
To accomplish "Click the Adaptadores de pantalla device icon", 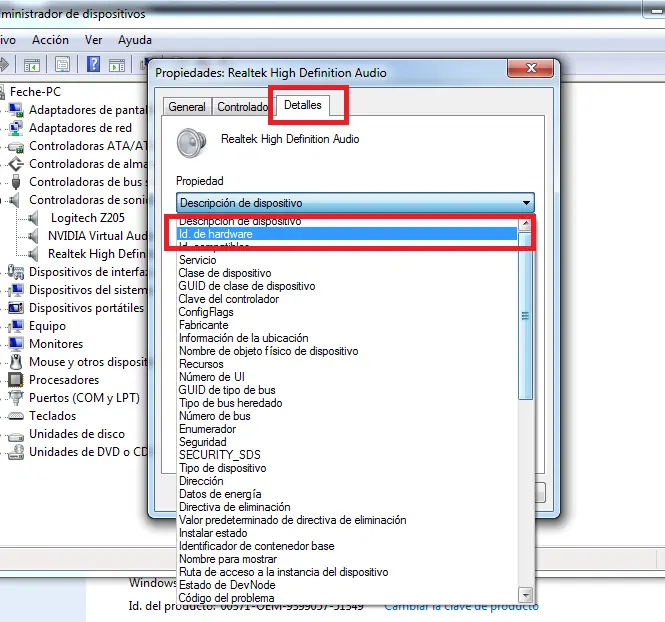I will point(16,110).
